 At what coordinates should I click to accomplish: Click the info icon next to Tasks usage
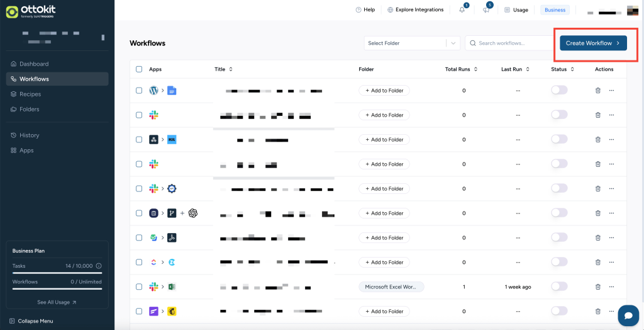tap(98, 266)
